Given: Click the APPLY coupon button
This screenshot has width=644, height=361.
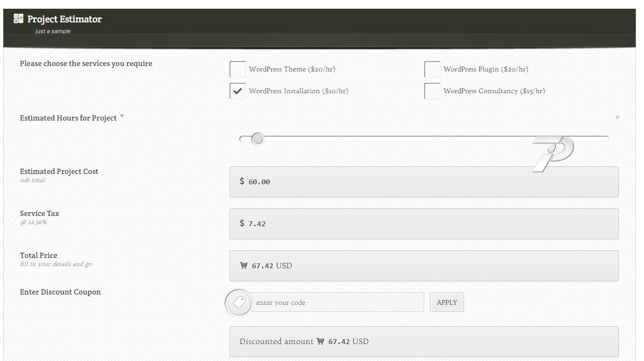Looking at the screenshot, I should coord(447,302).
